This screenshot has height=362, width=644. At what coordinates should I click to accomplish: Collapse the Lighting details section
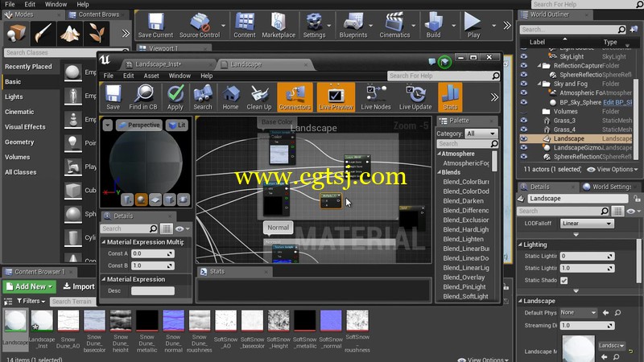520,245
